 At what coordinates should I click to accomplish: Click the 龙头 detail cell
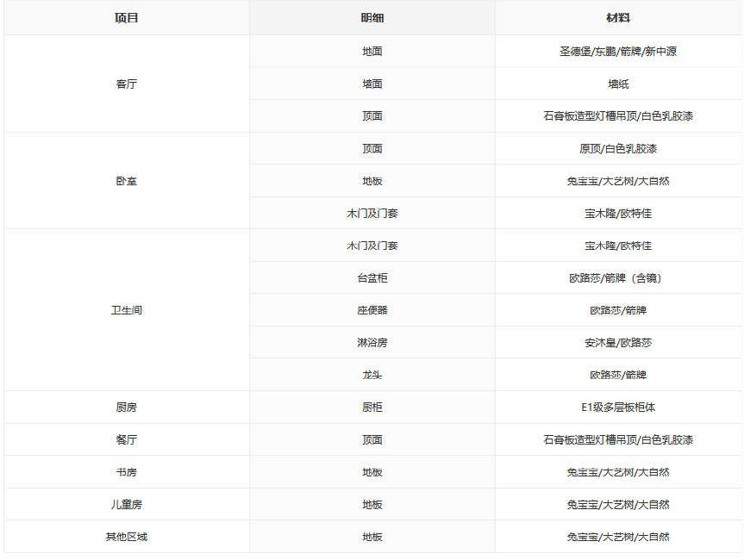point(372,375)
